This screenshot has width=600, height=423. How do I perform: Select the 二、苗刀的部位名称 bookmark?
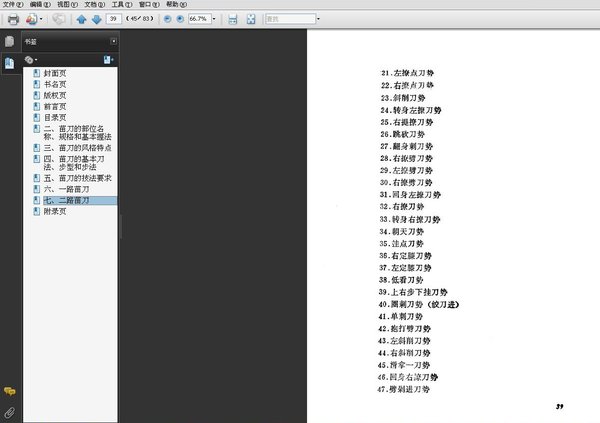(x=77, y=132)
